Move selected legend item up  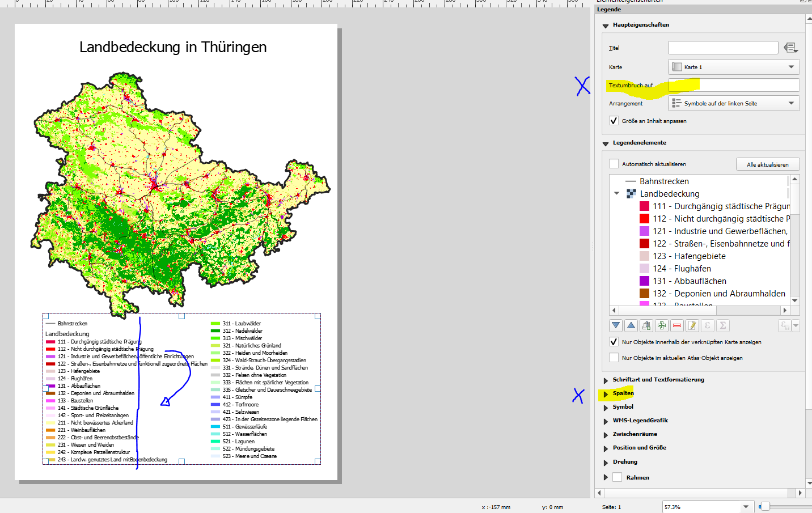coord(631,325)
